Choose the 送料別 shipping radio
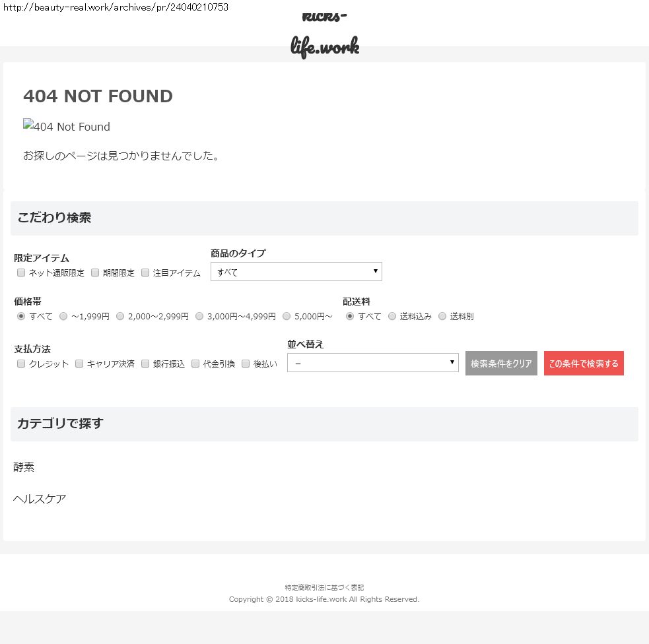The image size is (649, 644). pyautogui.click(x=442, y=316)
